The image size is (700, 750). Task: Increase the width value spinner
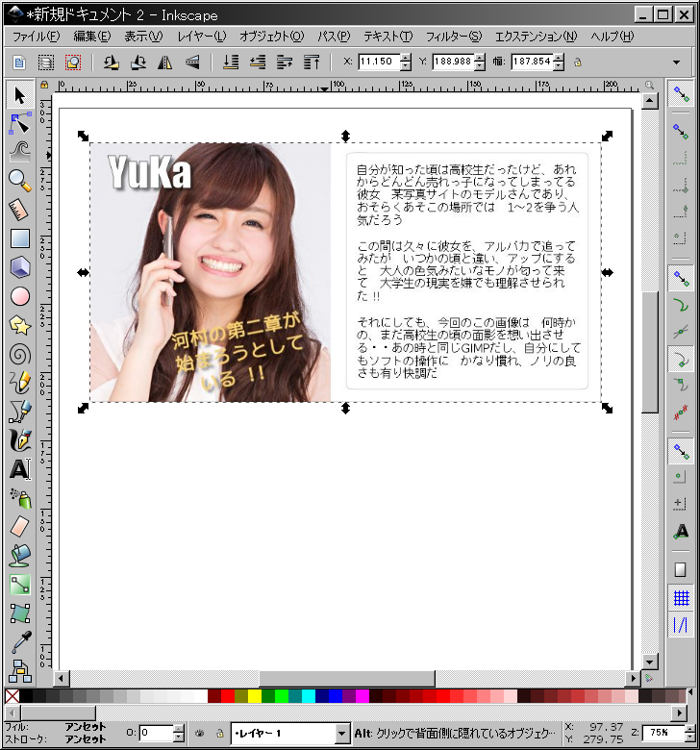pyautogui.click(x=559, y=58)
